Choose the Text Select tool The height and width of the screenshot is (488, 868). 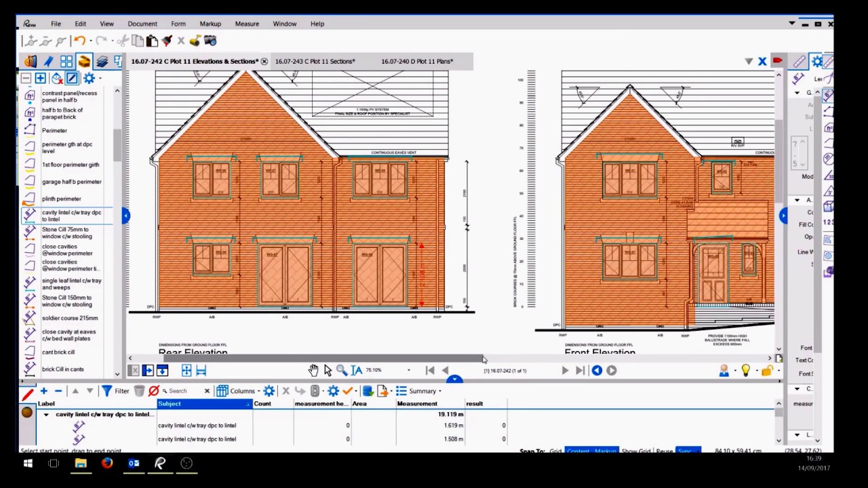[357, 370]
